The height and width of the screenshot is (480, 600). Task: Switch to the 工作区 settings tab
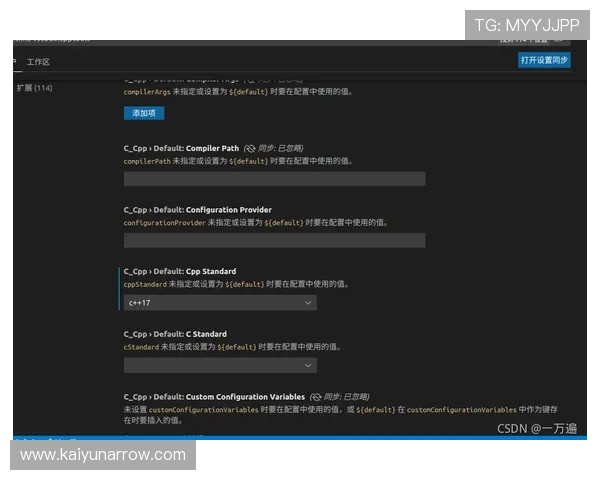pyautogui.click(x=38, y=62)
